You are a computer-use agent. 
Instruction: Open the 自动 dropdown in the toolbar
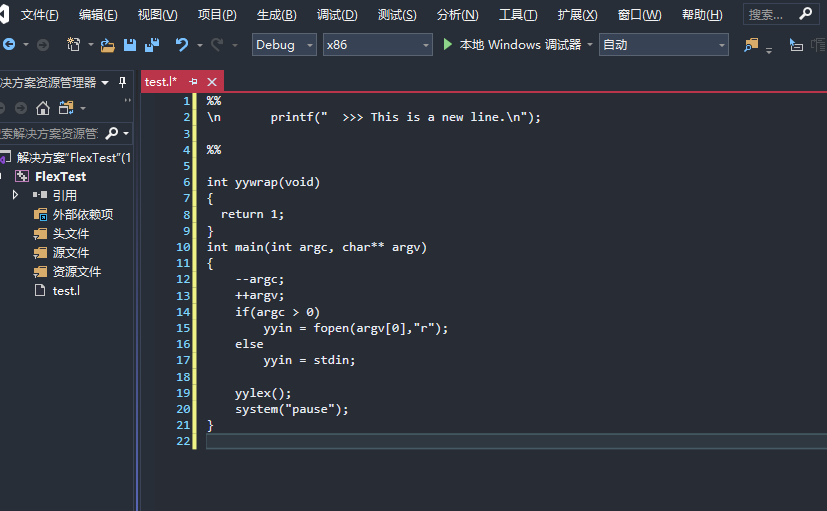(x=664, y=45)
